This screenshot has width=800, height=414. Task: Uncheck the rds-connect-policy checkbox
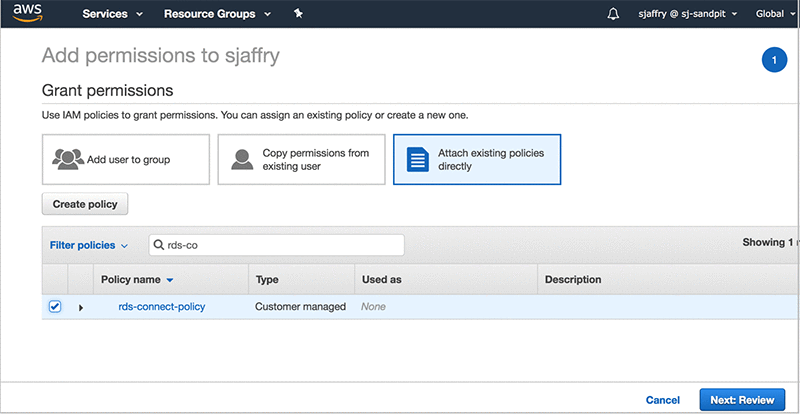[55, 307]
